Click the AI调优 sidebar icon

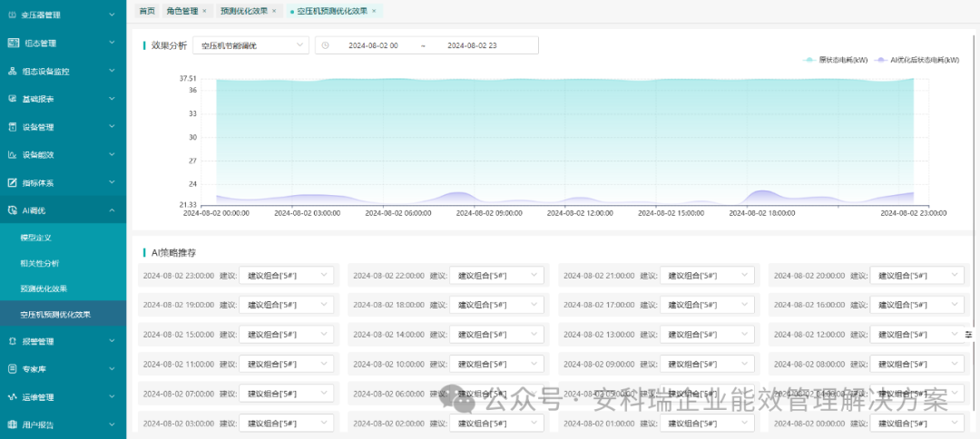[12, 210]
